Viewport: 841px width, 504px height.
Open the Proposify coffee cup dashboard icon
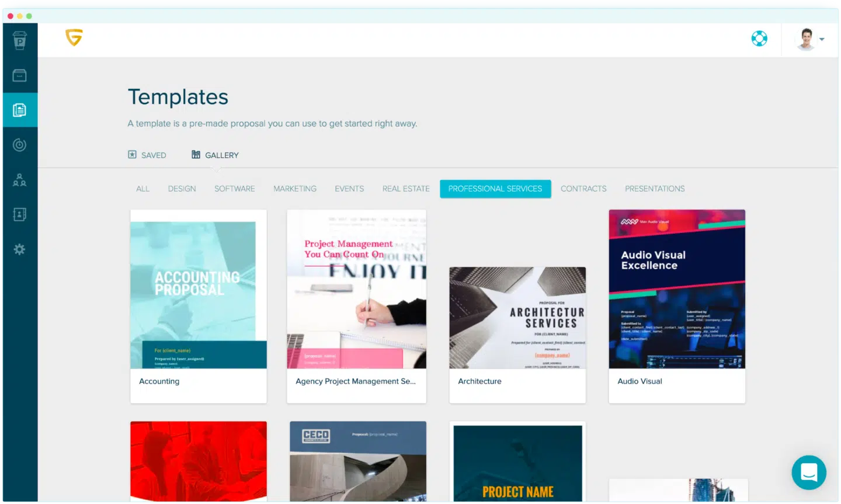[19, 40]
